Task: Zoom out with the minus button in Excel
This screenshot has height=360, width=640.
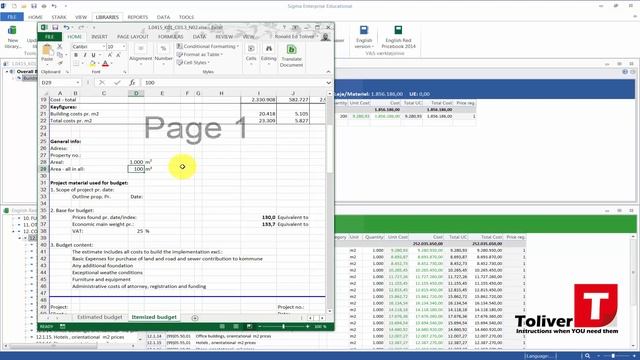Action: click(260, 327)
